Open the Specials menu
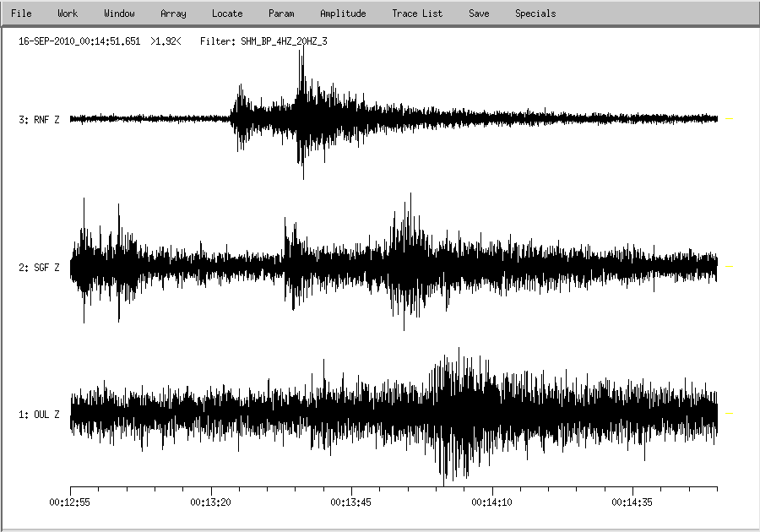This screenshot has height=532, width=760. pyautogui.click(x=535, y=14)
